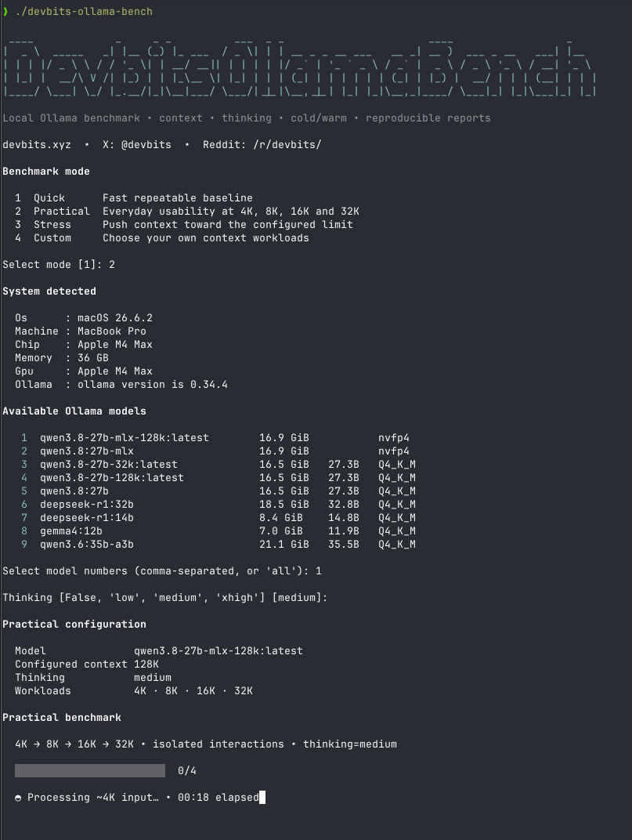632x840 pixels.
Task: Click the Workloads 4K · 8K · 16K · 32K line
Action: click(134, 691)
